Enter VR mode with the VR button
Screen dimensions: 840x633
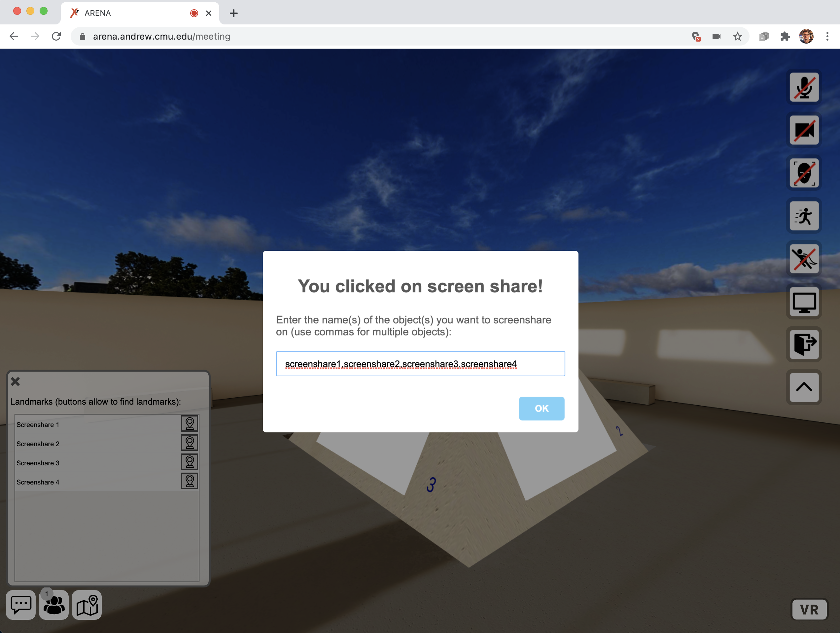809,610
